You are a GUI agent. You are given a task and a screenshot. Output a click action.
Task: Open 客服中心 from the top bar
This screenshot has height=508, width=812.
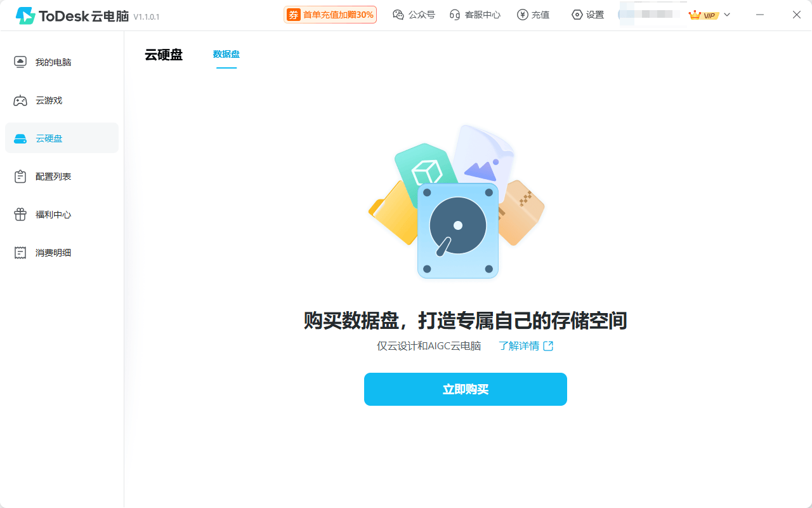tap(475, 15)
